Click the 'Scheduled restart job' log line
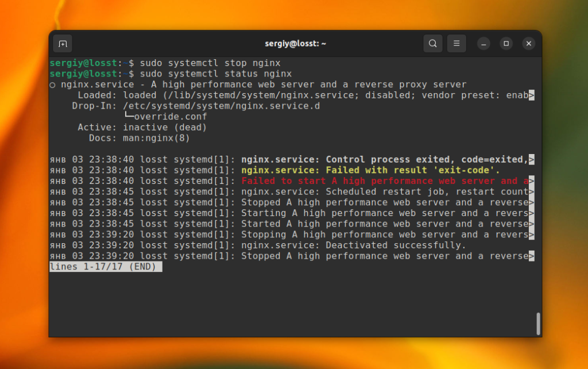This screenshot has height=369, width=588. (292, 191)
